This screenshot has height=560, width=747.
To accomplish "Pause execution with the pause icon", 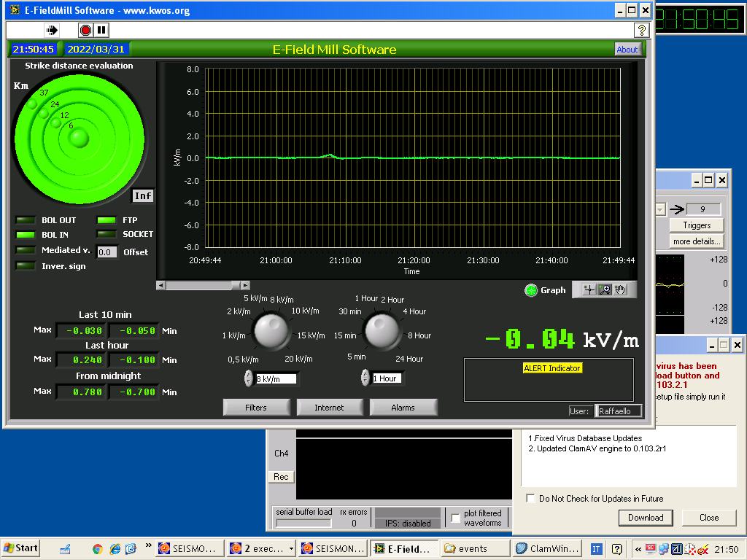I will (x=101, y=31).
